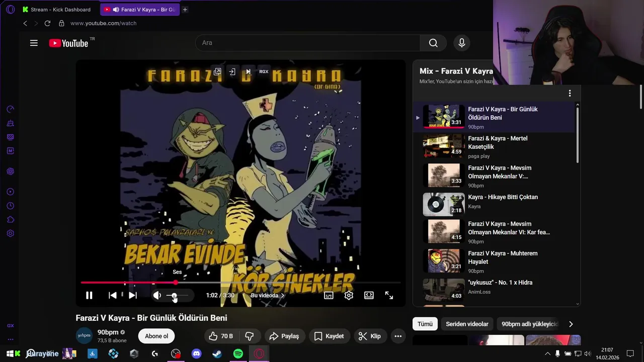Reload the current page
The width and height of the screenshot is (644, 362).
click(x=47, y=23)
